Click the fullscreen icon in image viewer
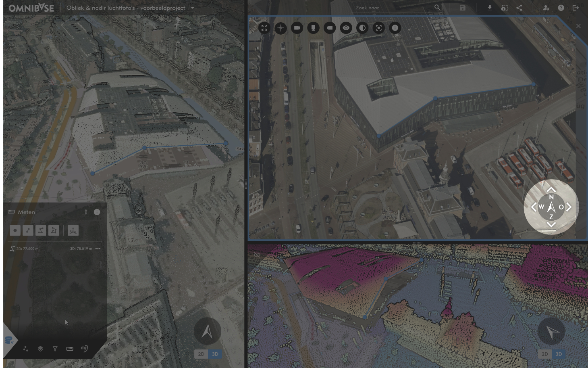 (x=264, y=28)
